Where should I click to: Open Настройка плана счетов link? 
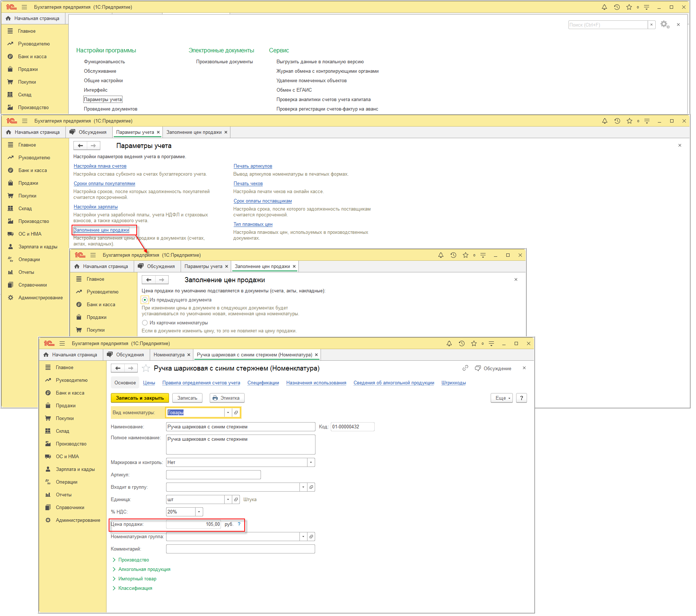[x=100, y=166]
